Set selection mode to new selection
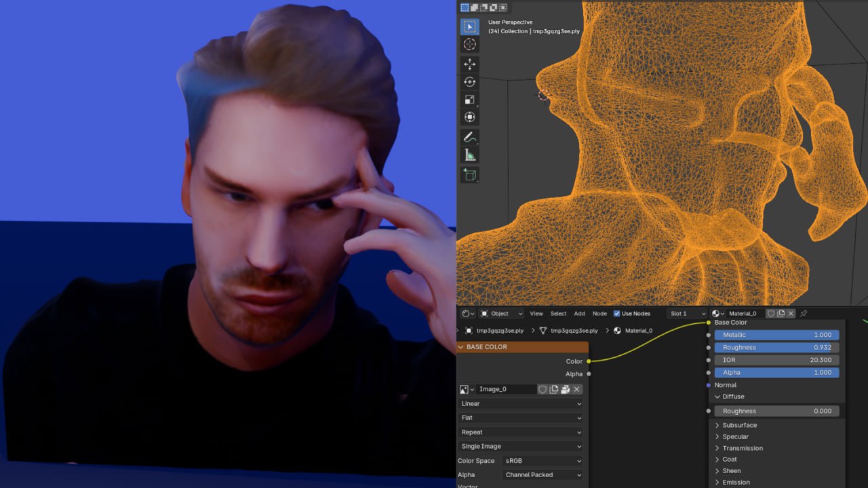 pos(465,7)
